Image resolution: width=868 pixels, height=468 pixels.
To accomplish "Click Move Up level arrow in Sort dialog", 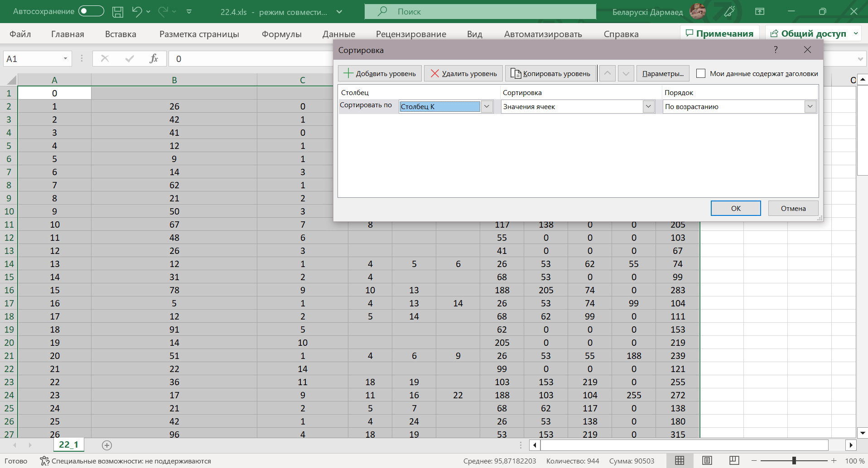I will (607, 73).
